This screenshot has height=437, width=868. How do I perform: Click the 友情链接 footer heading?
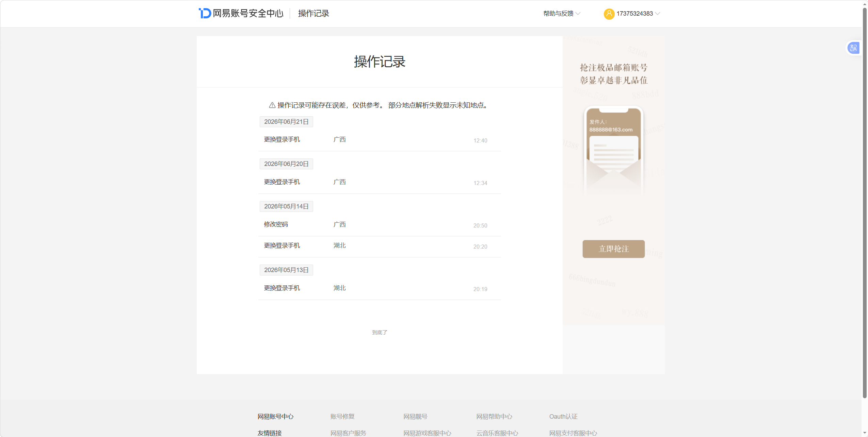[x=270, y=433]
